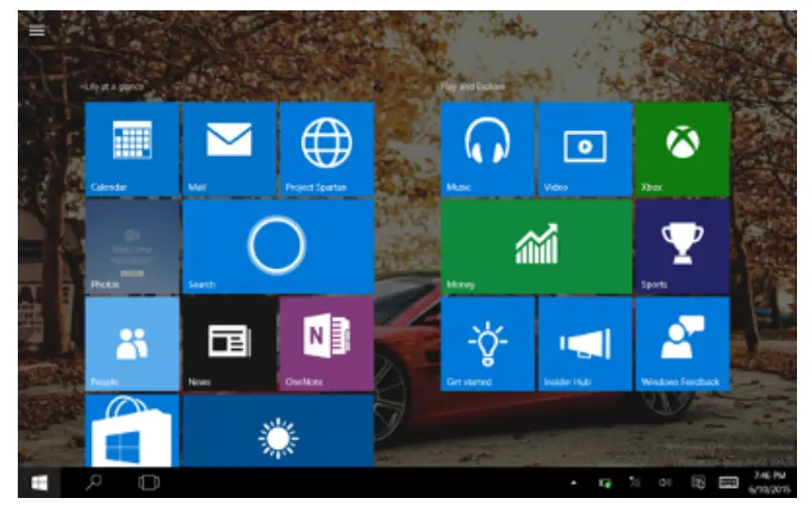Open the volume speaker tray icon
Screen dimensions: 812x513
pyautogui.click(x=665, y=483)
